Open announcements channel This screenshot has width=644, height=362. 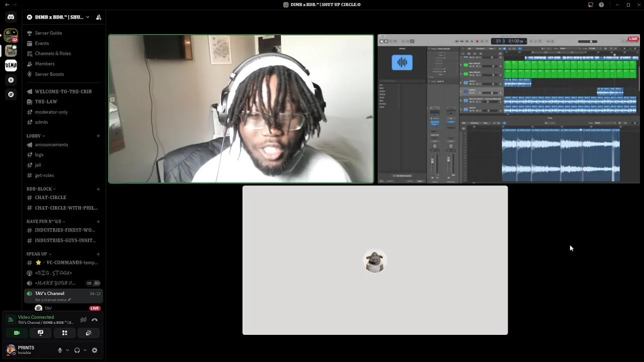(x=63, y=145)
